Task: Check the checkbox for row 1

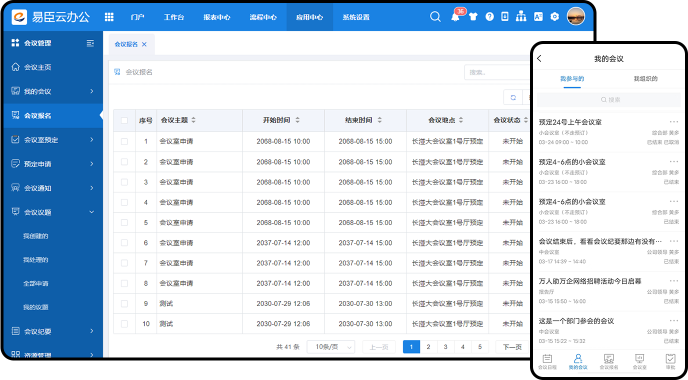Action: click(124, 141)
